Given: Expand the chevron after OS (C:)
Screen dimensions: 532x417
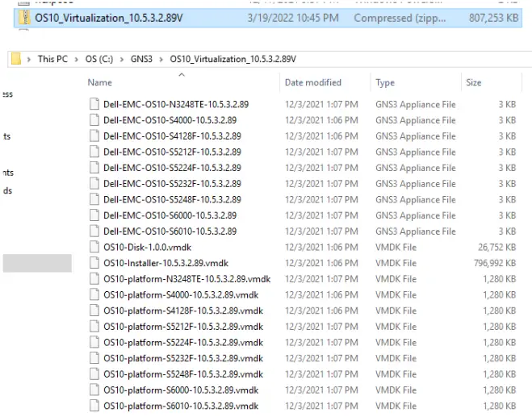Looking at the screenshot, I should (122, 60).
